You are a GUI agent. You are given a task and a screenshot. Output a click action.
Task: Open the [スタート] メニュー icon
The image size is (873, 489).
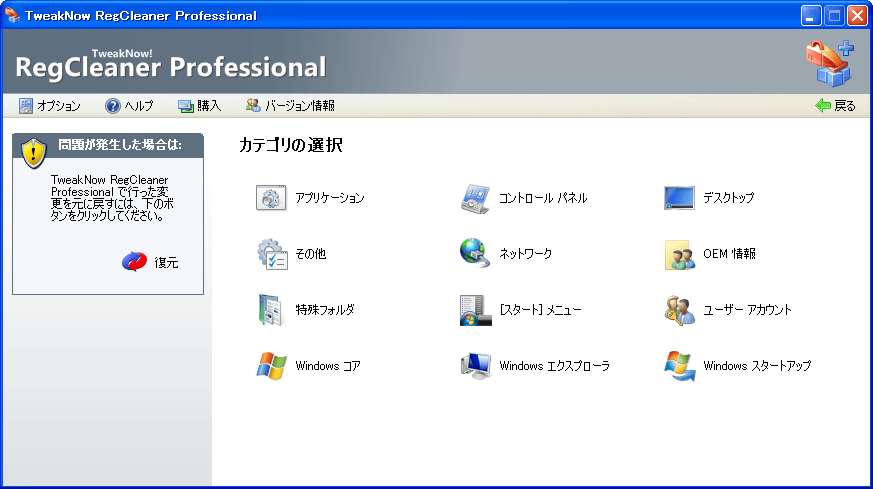pyautogui.click(x=475, y=310)
